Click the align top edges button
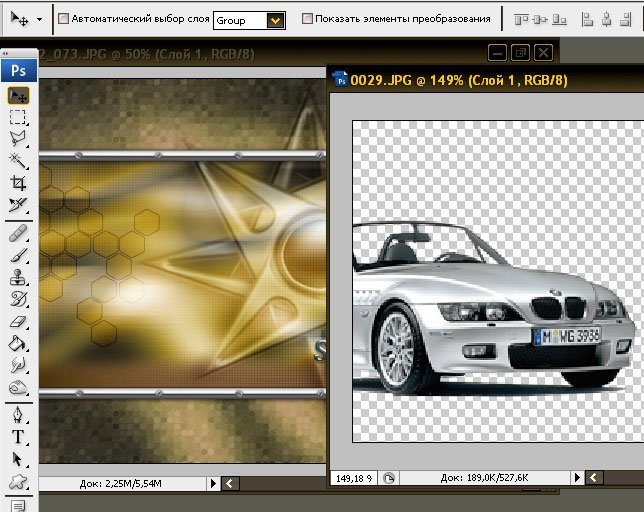Image resolution: width=644 pixels, height=512 pixels. tap(521, 19)
